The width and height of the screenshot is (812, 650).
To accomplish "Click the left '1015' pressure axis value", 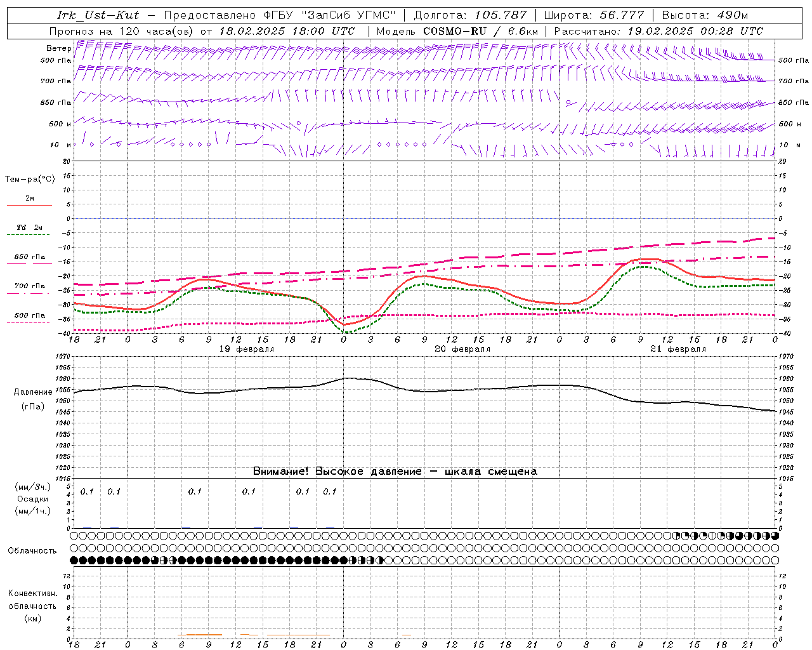I will (63, 479).
